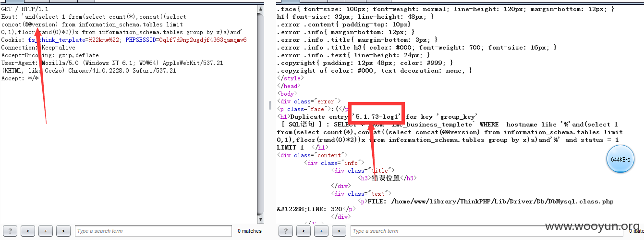Click the '<div class="title">' line
The image size is (644, 240).
(x=363, y=171)
